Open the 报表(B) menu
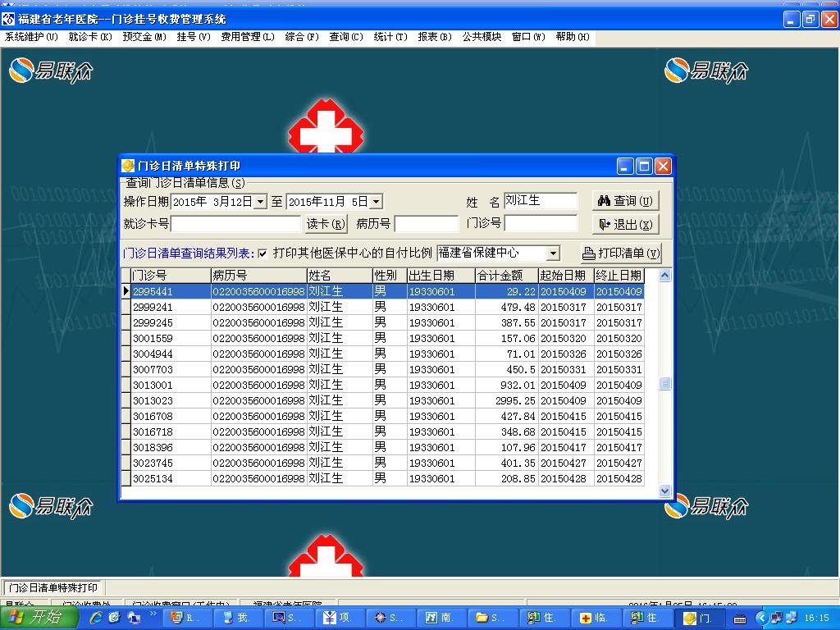Image resolution: width=840 pixels, height=630 pixels. click(435, 36)
